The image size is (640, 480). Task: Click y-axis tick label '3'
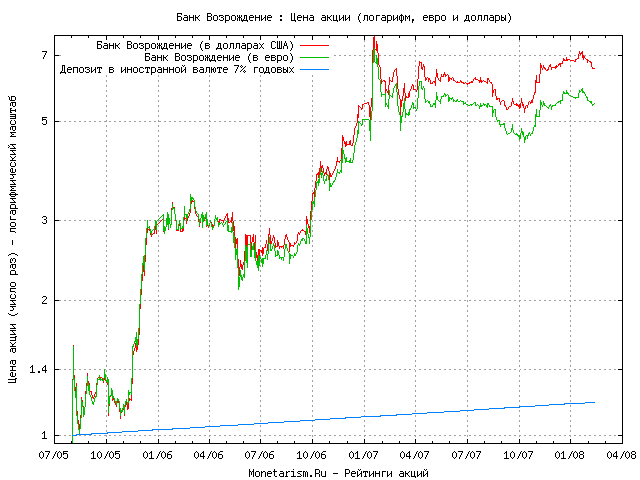pos(44,220)
